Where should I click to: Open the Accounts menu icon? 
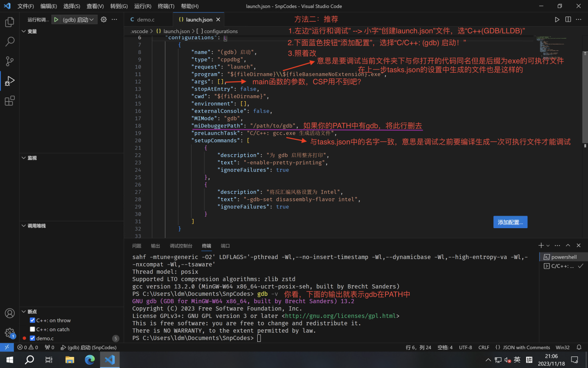(x=10, y=313)
